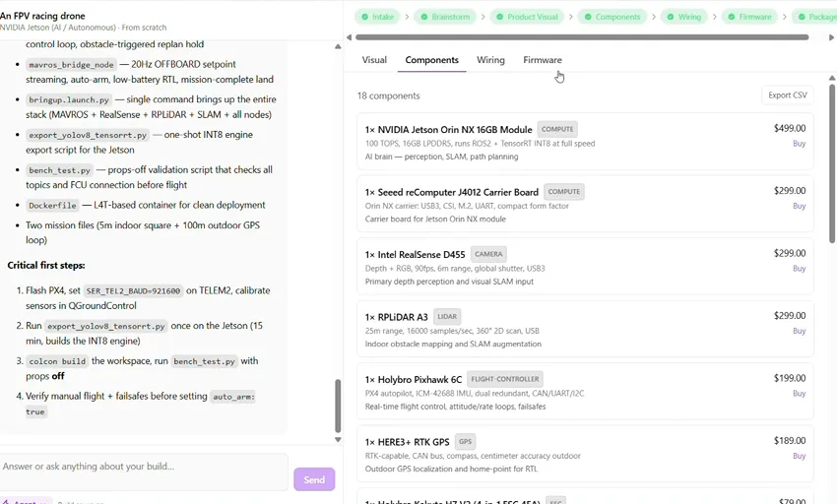
Task: Open the Package pipeline step chip
Action: (x=815, y=17)
